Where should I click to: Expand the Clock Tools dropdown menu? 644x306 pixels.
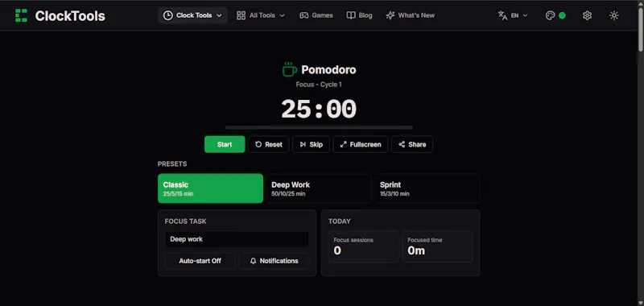192,15
